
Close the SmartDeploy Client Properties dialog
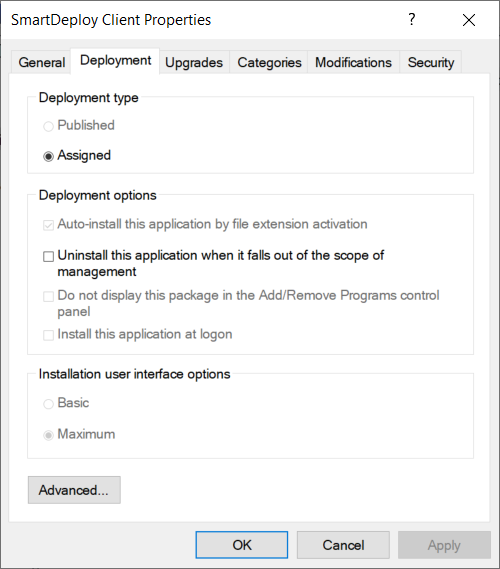[x=469, y=20]
